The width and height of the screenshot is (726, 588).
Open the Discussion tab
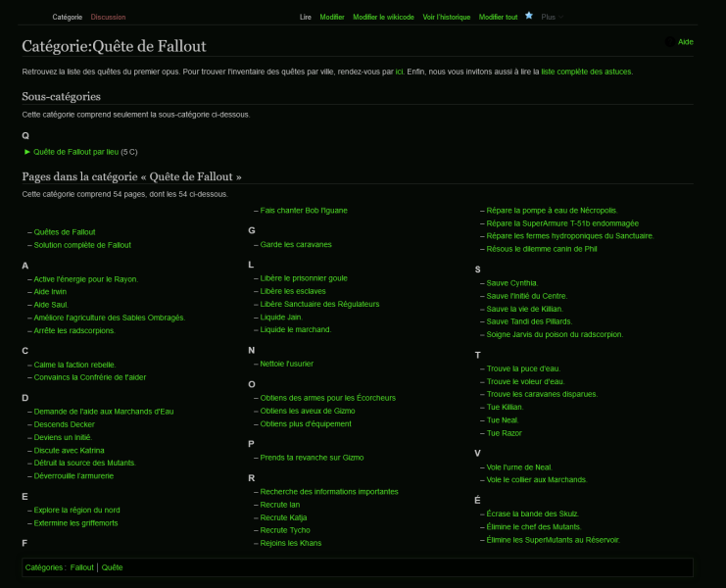pos(108,17)
